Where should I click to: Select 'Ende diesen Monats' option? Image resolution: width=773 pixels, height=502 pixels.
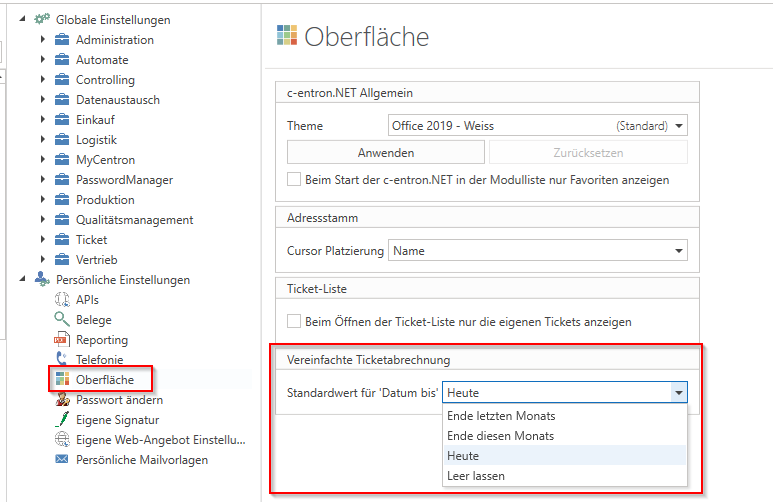tap(500, 436)
